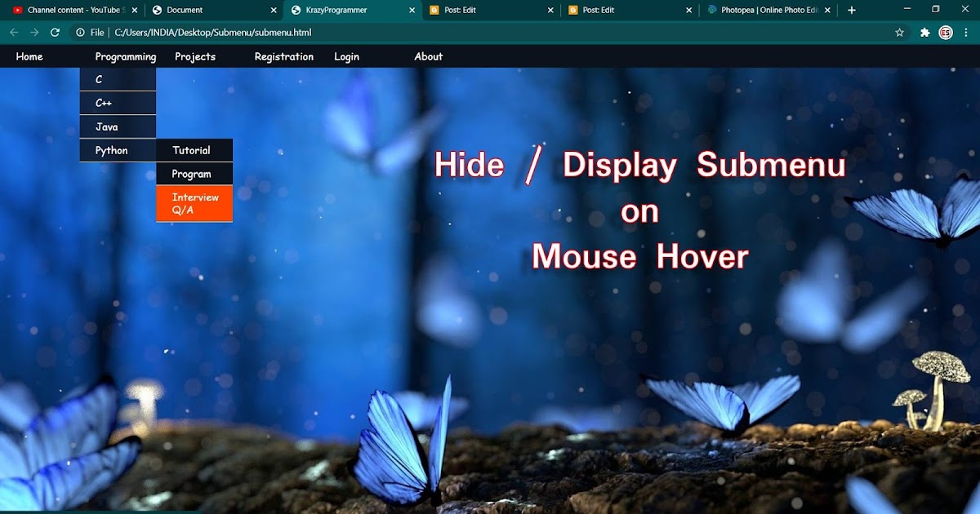The height and width of the screenshot is (514, 980).
Task: Bookmark this page with the star icon
Action: click(x=898, y=33)
